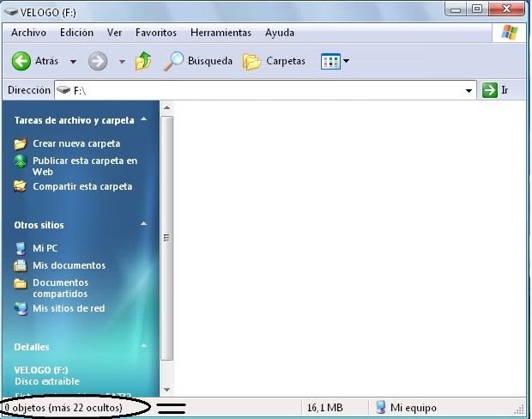Collapse the Otros sitios section
The height and width of the screenshot is (419, 532).
click(x=144, y=224)
